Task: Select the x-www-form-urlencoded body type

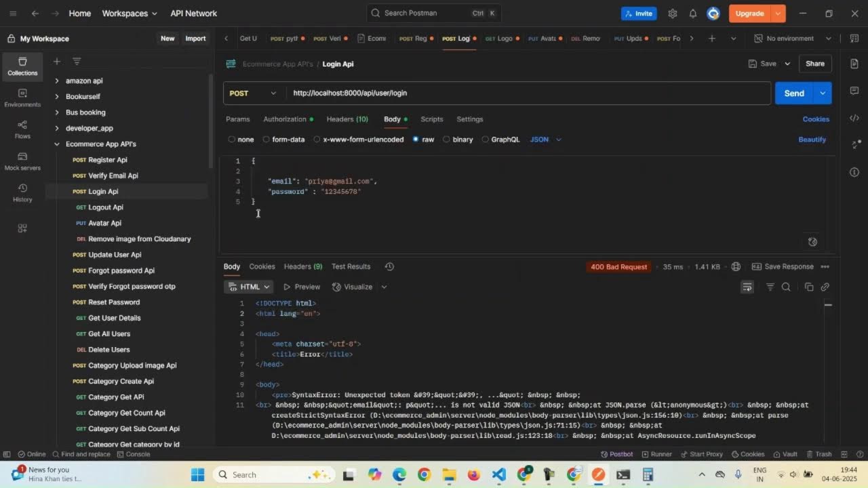Action: point(358,140)
